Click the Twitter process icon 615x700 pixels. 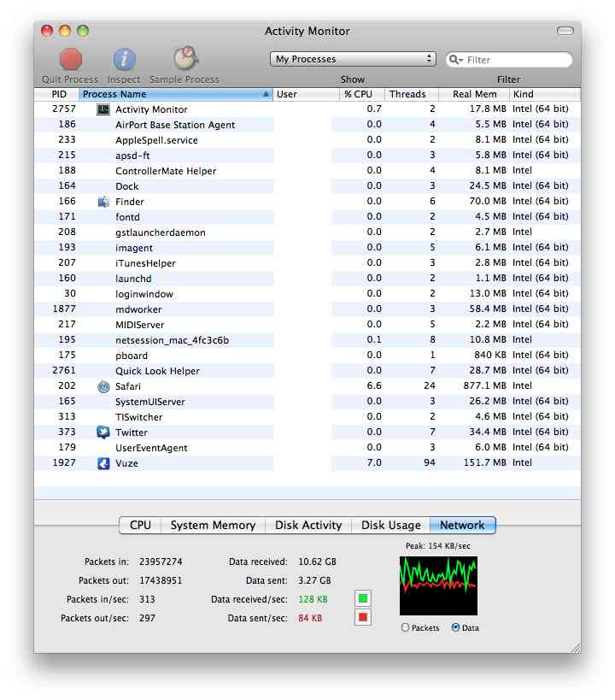103,432
